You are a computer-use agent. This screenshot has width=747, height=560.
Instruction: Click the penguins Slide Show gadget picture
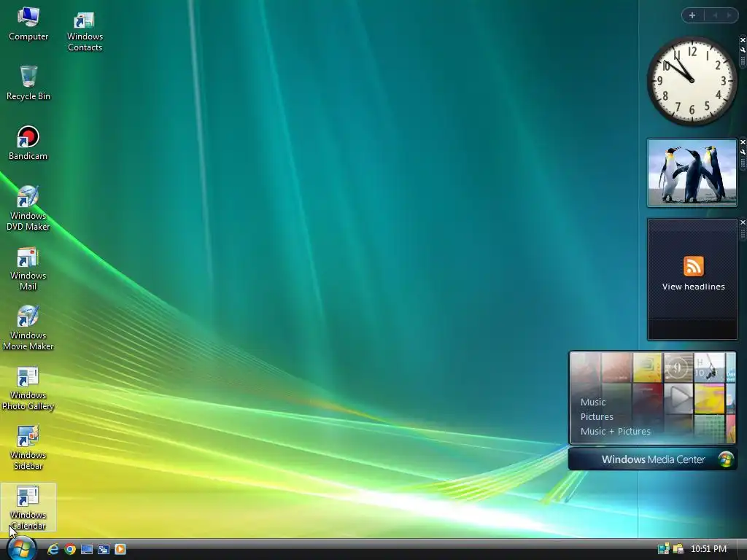(692, 173)
